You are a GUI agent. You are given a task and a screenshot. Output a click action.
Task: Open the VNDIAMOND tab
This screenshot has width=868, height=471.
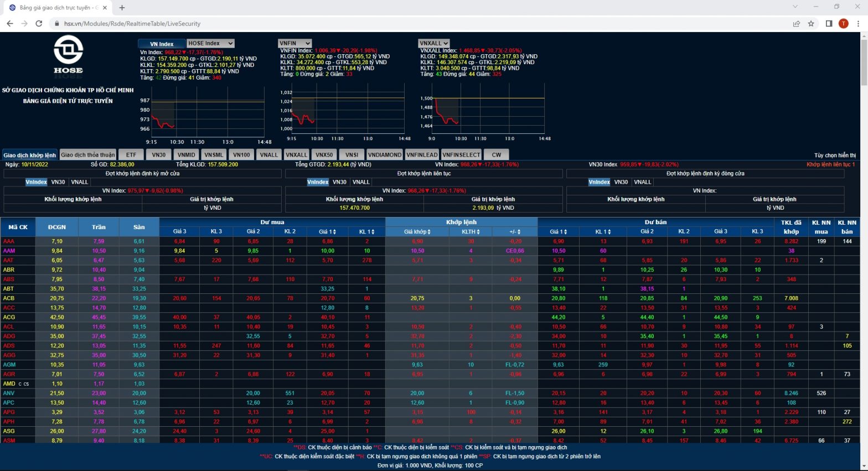click(x=384, y=155)
